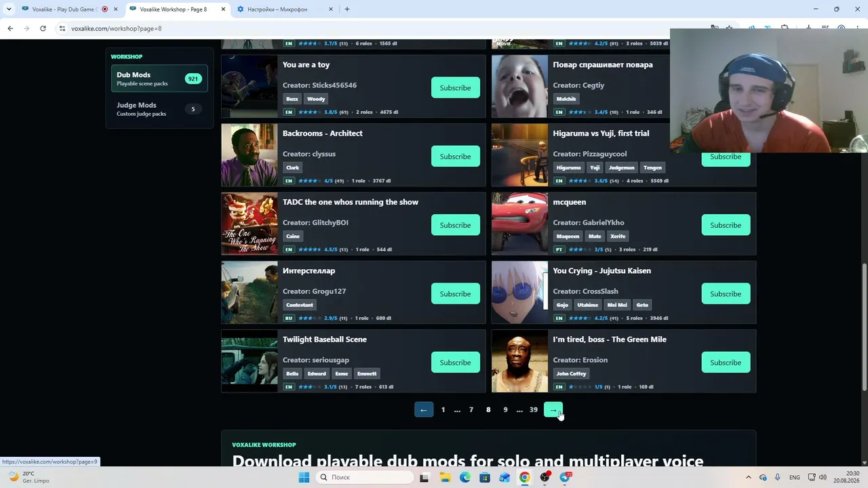The height and width of the screenshot is (488, 868).
Task: Click the John Coffey role tag
Action: pyautogui.click(x=571, y=373)
